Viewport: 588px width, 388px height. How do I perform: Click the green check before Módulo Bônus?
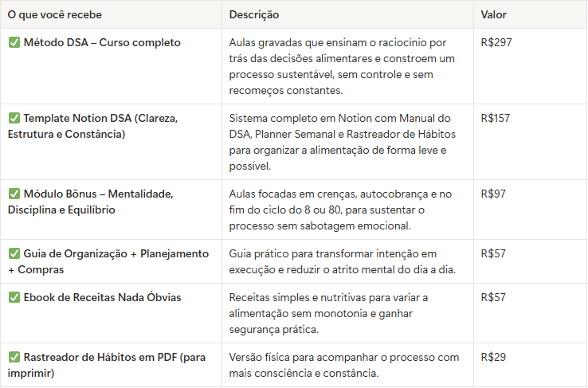14,194
